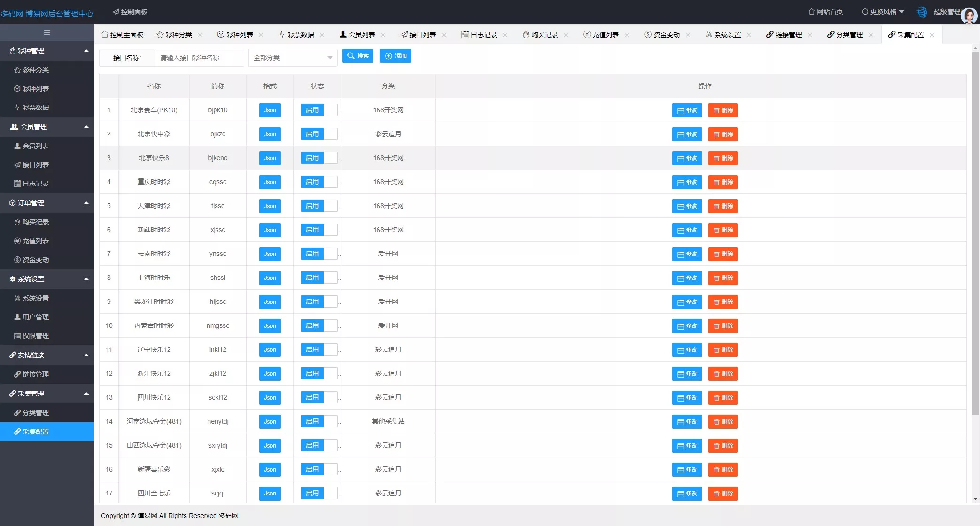Click 删除 for 北京快乐8 row
The width and height of the screenshot is (980, 526).
pyautogui.click(x=723, y=158)
